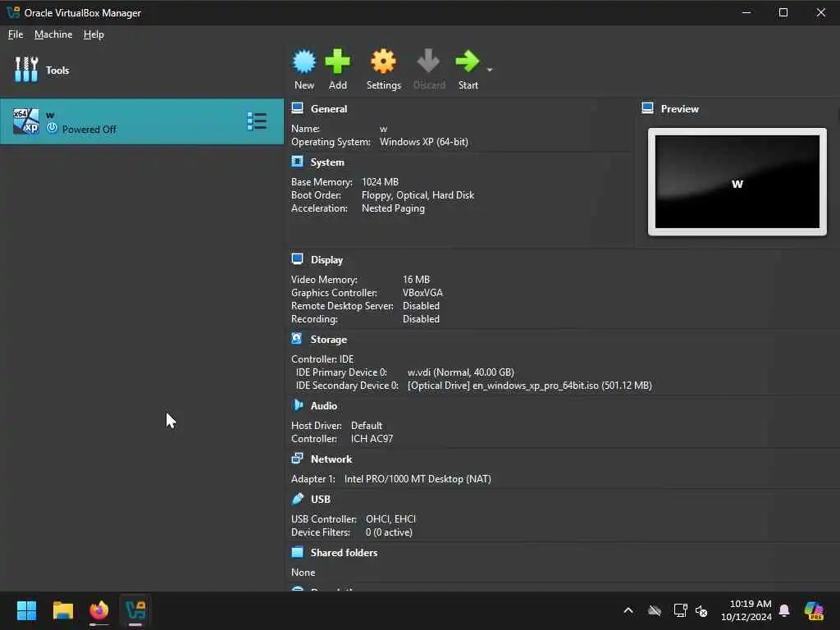This screenshot has height=630, width=840.
Task: Click the taskbar clock showing 10:19 AM
Action: [x=746, y=610]
